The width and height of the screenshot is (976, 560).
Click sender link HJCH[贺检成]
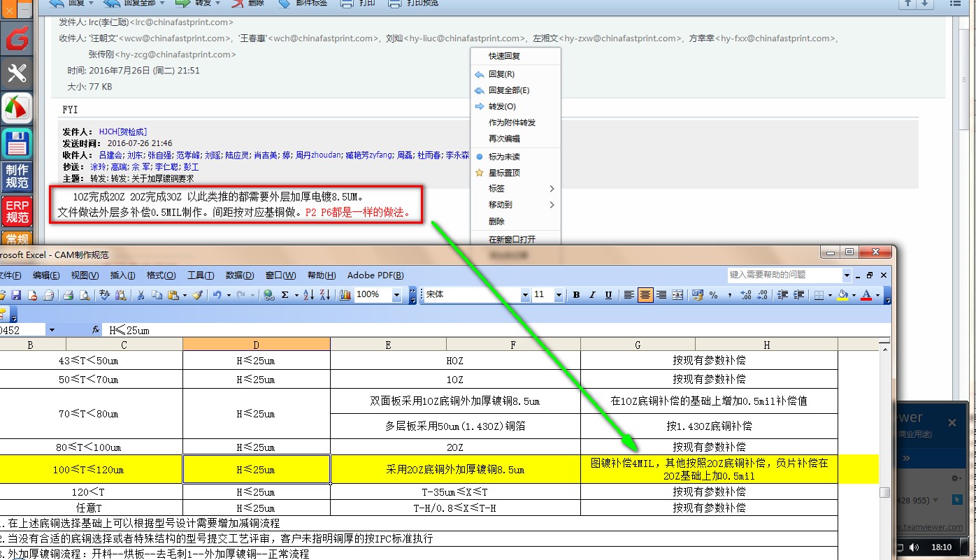pos(123,131)
